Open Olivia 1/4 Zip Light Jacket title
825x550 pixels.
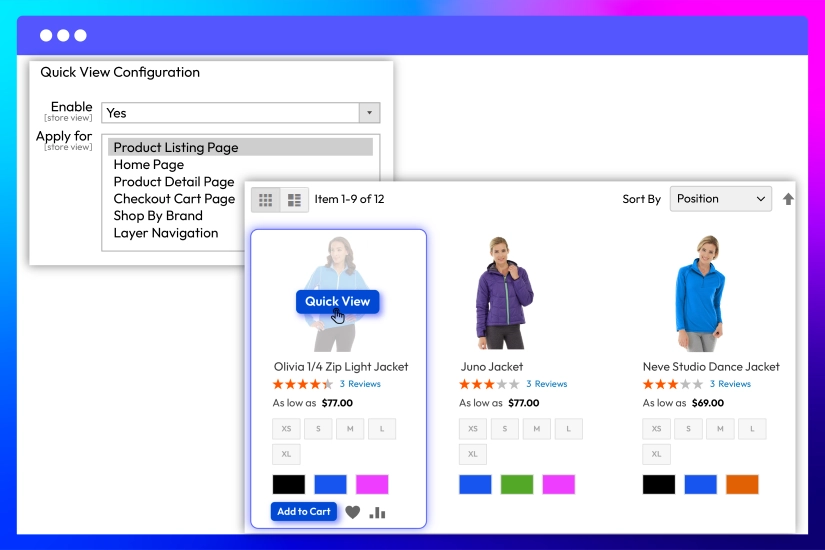tap(341, 366)
